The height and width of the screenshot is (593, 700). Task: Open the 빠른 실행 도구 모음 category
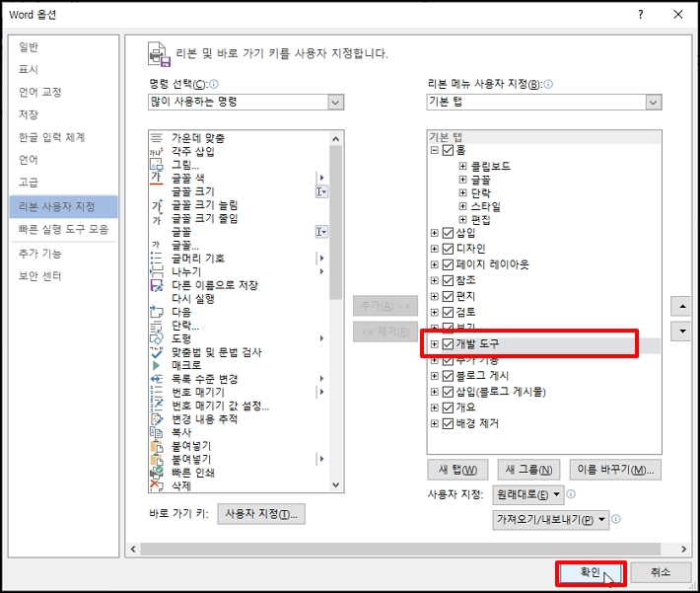click(x=63, y=229)
